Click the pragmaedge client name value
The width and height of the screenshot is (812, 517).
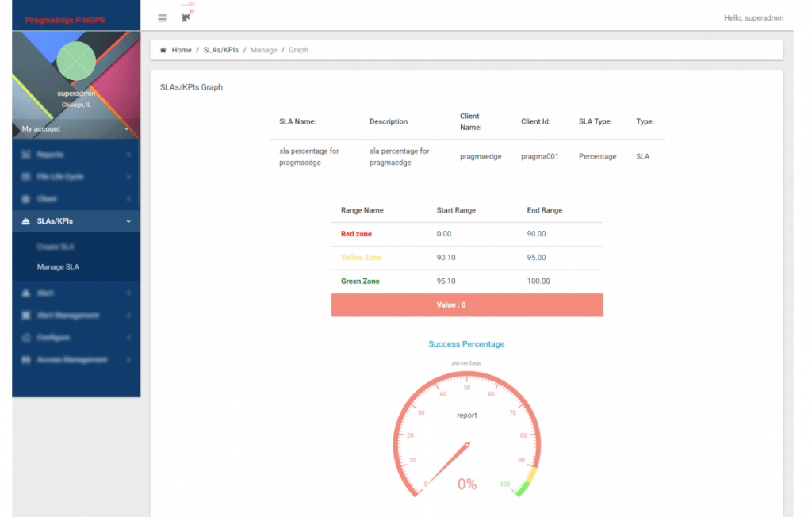[481, 156]
